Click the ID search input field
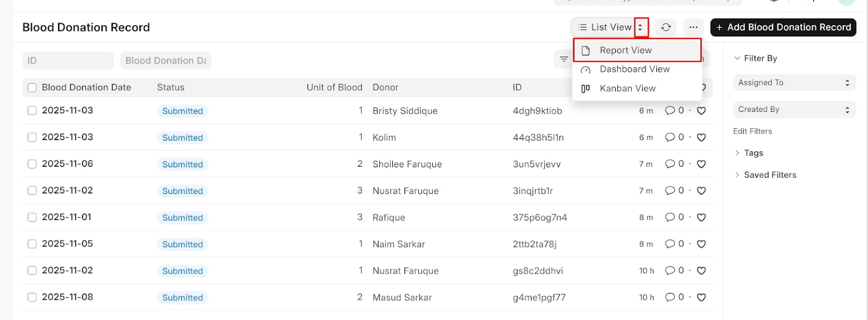 point(68,60)
